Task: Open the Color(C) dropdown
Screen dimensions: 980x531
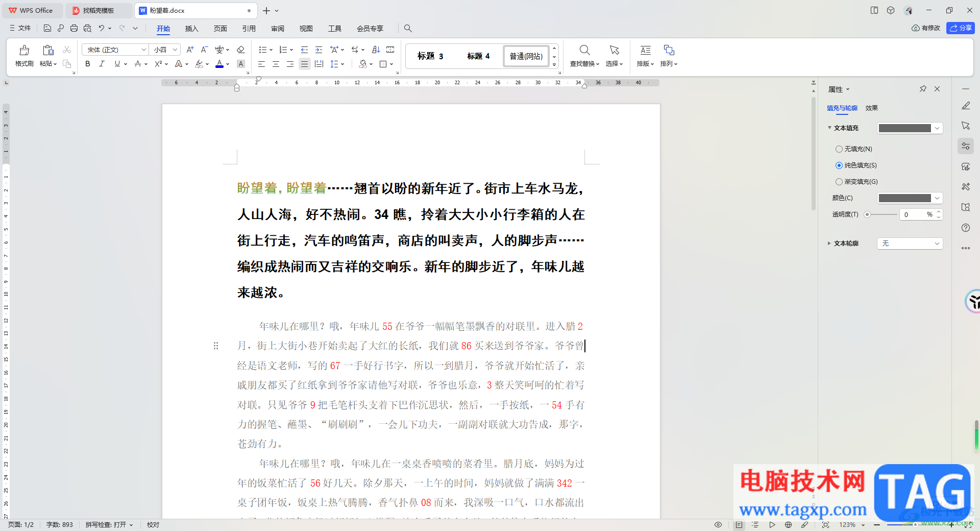Action: click(937, 198)
